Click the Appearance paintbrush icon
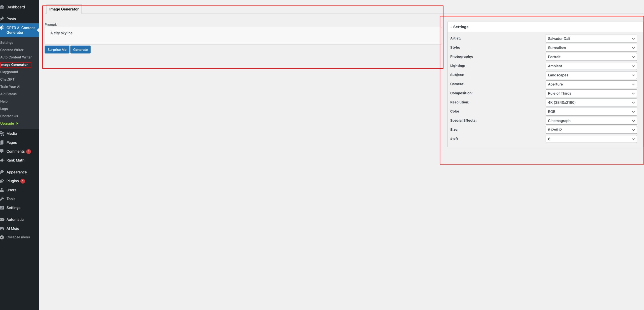This screenshot has width=644, height=310. click(x=2, y=172)
